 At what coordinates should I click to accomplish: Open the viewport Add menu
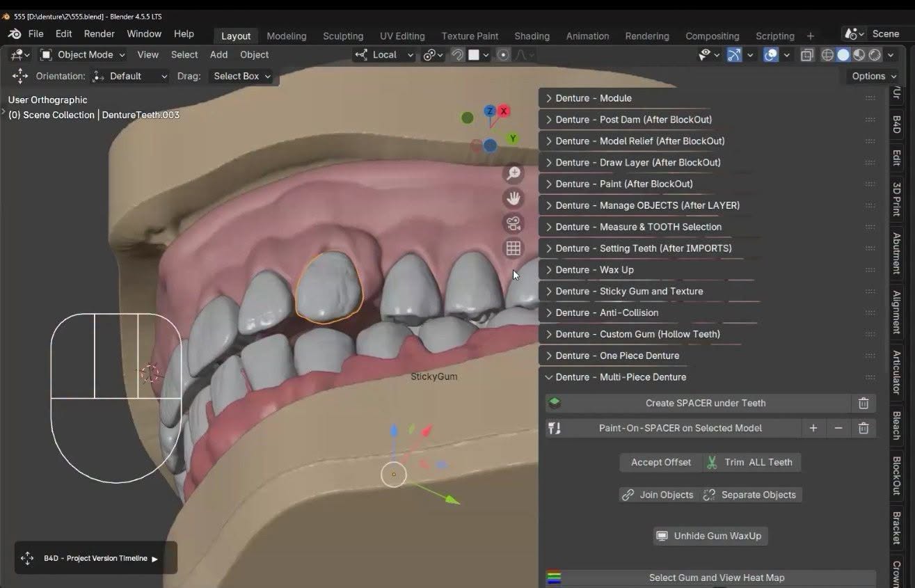pos(218,54)
